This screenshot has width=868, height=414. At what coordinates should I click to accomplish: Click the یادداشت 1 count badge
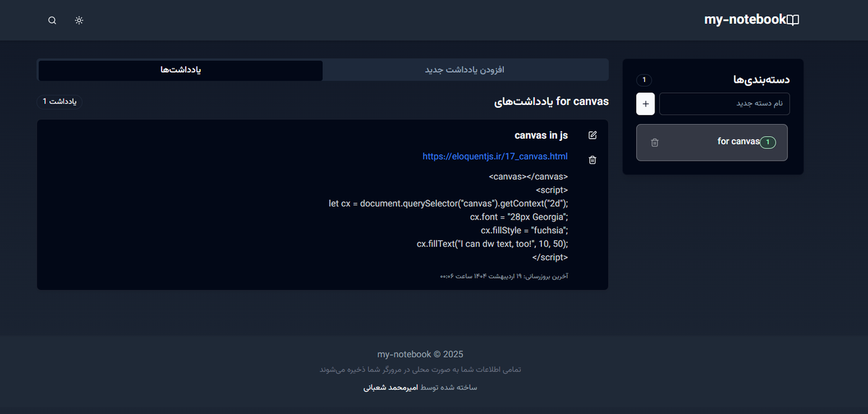(x=60, y=102)
